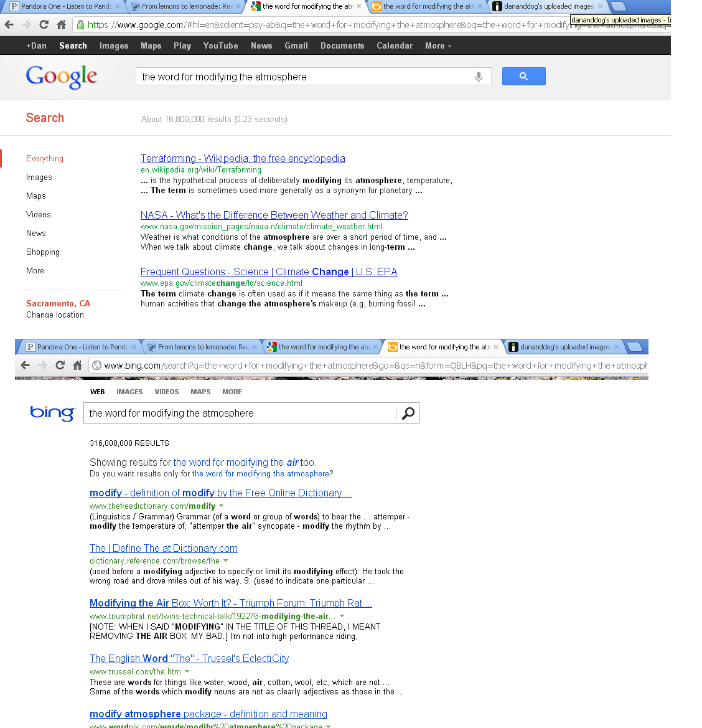Open Terraforming Wikipedia result

pyautogui.click(x=243, y=158)
